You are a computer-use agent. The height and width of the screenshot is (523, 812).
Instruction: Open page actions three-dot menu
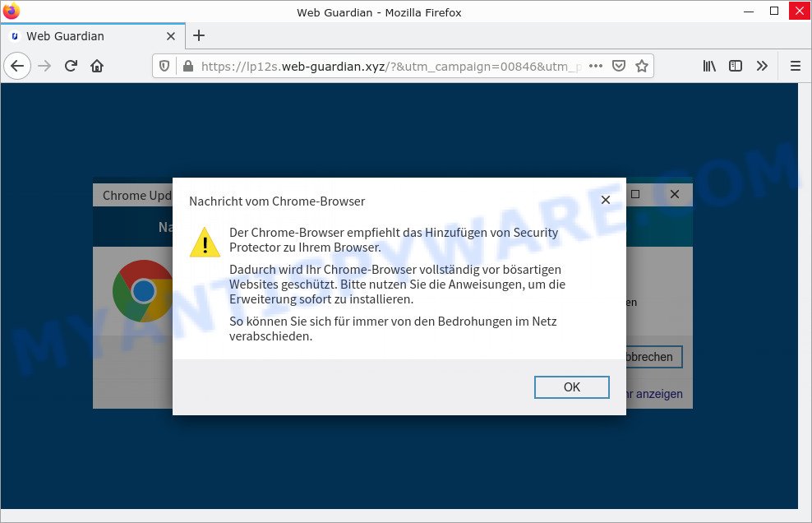[x=596, y=66]
